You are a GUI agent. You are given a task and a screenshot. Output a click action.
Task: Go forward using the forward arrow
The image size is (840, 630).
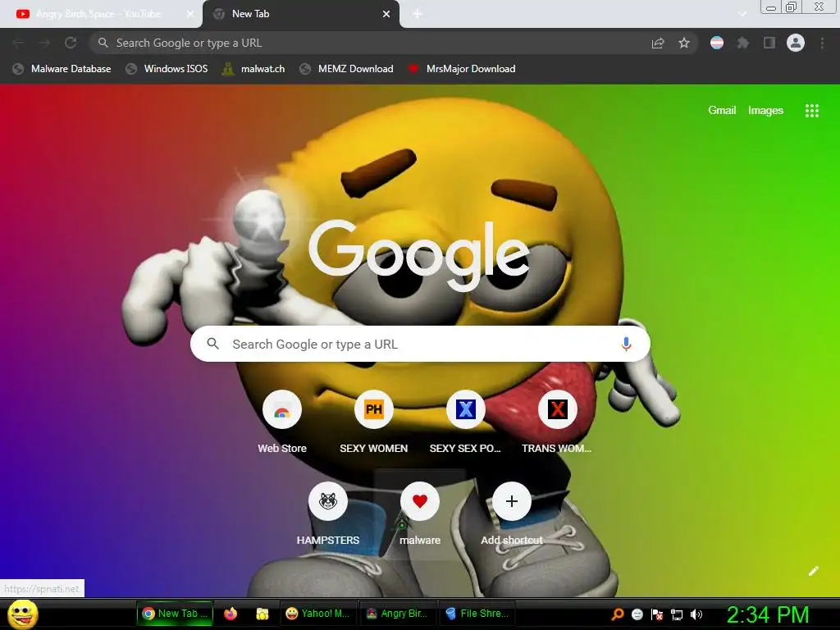(44, 43)
